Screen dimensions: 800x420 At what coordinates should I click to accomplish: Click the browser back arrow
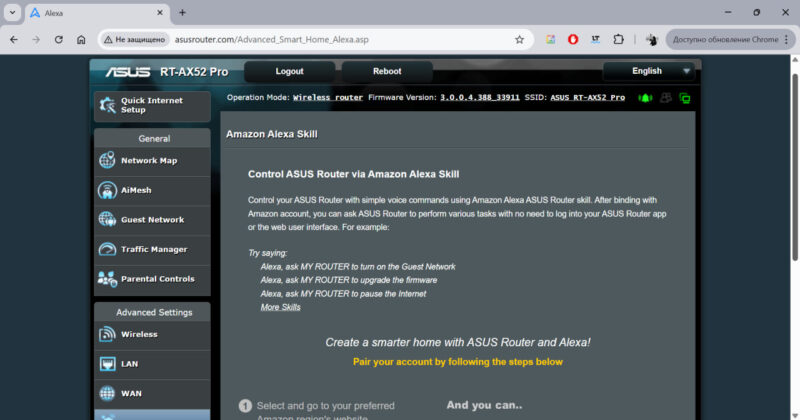coord(14,39)
